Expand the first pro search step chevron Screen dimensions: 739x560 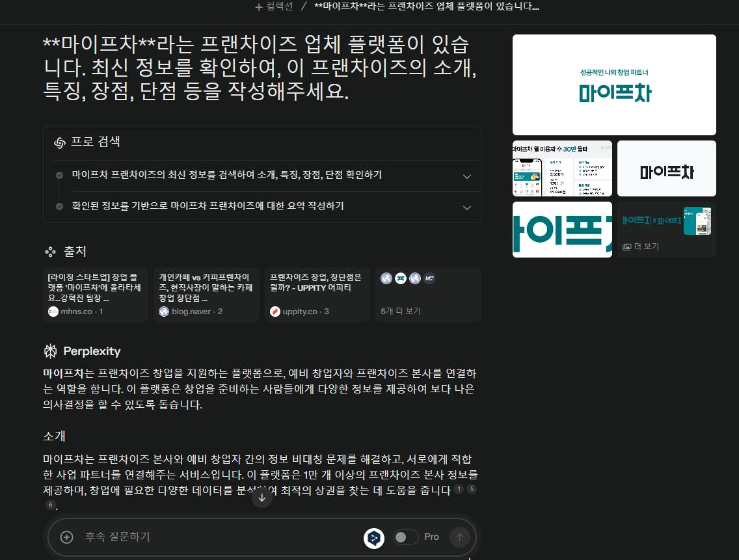pyautogui.click(x=466, y=176)
